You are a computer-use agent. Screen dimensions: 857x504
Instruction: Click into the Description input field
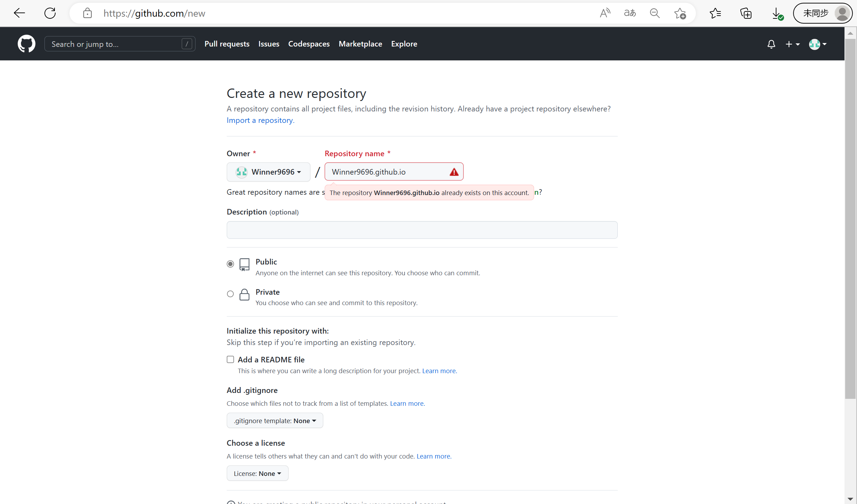point(422,230)
